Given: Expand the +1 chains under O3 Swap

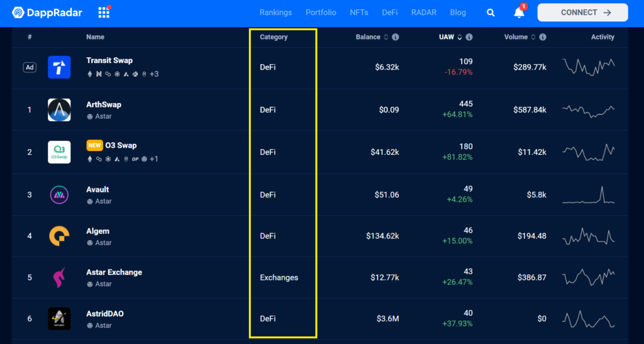Looking at the screenshot, I should point(153,159).
